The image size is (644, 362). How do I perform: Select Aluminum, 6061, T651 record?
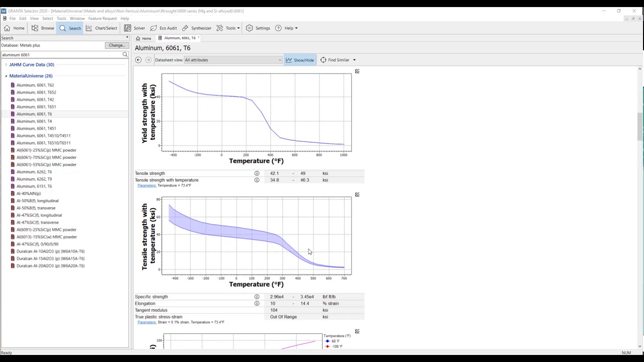coord(36,107)
